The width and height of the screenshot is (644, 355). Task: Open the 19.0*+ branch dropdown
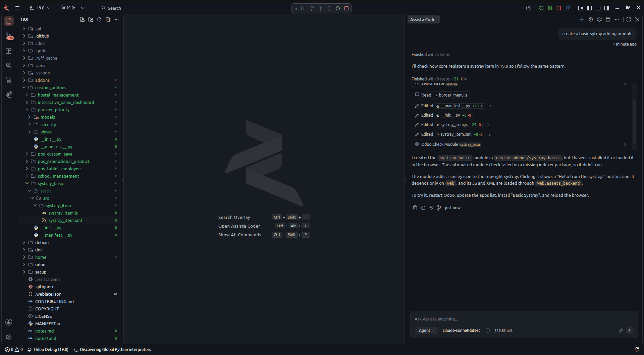tap(73, 8)
